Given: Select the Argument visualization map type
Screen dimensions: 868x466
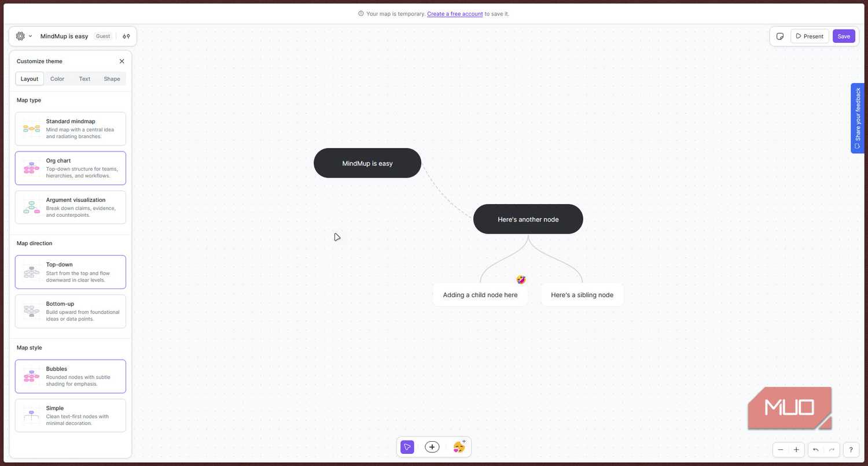Looking at the screenshot, I should pos(71,207).
